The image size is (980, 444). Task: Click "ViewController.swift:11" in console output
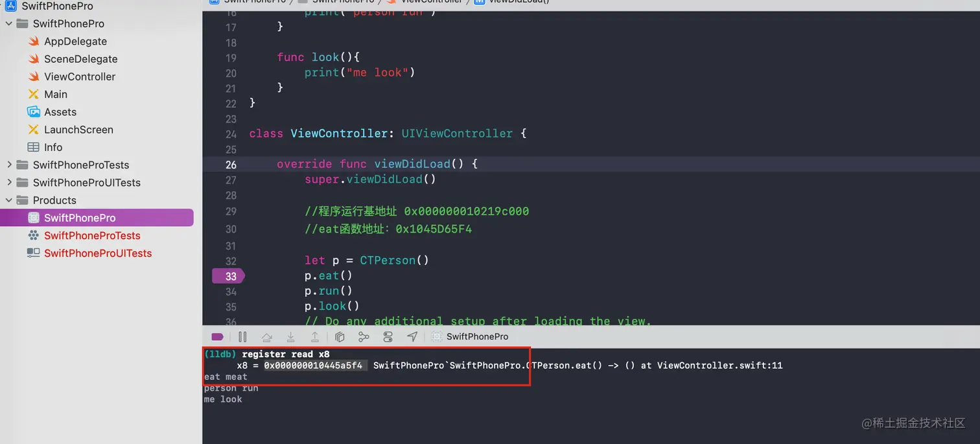tap(719, 366)
